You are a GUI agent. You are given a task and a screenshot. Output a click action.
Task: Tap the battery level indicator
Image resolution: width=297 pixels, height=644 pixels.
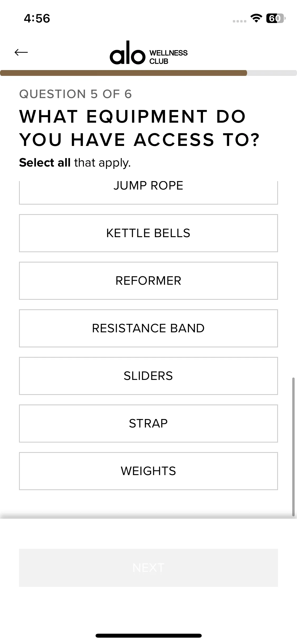pos(275,18)
